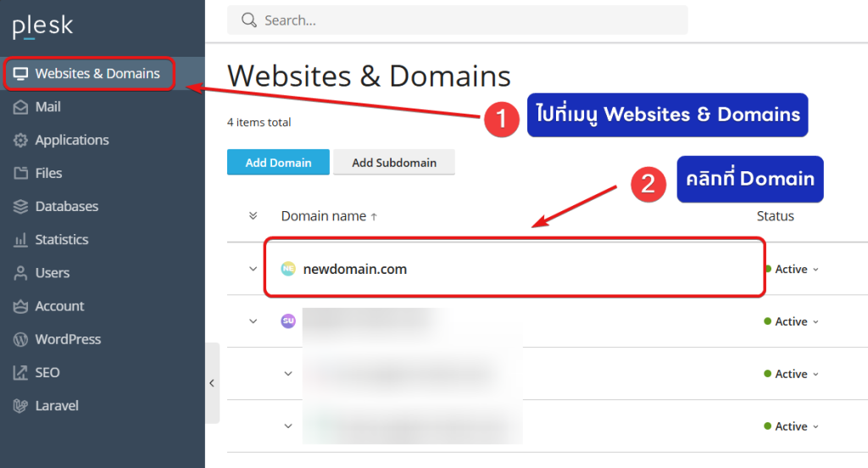Click the Databases stack icon
The height and width of the screenshot is (468, 868).
20,206
